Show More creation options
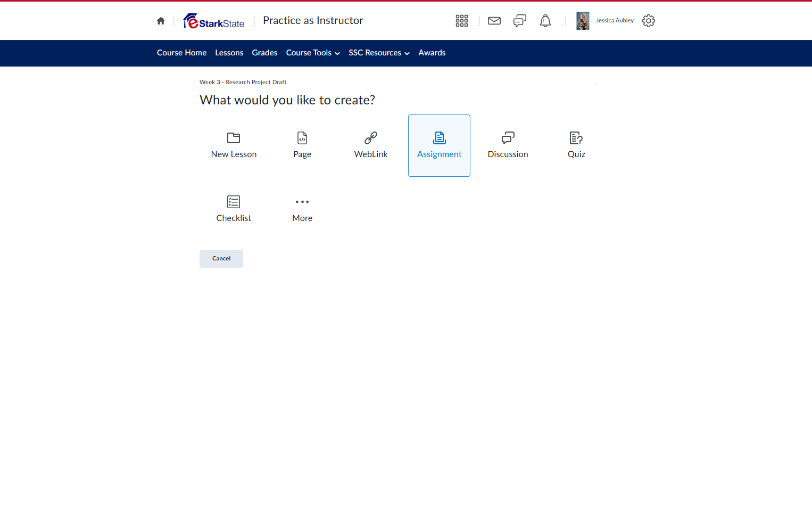The width and height of the screenshot is (812, 508). click(302, 209)
